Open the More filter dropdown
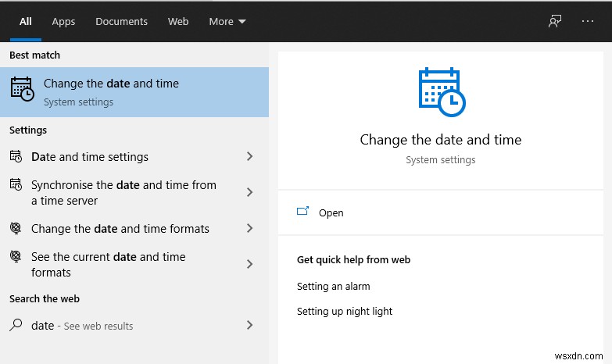Screen dimensions: 612x364 click(x=227, y=22)
